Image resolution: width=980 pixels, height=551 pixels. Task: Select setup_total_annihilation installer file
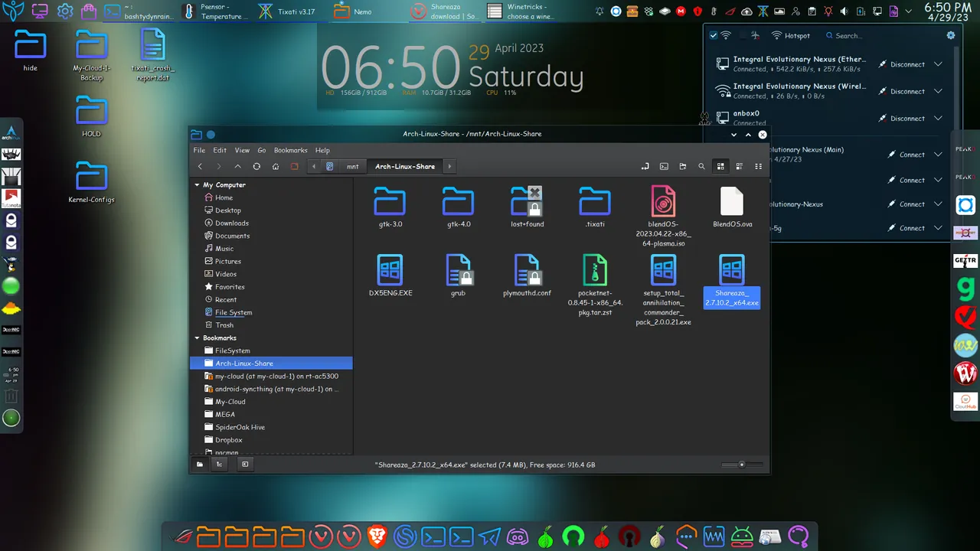click(663, 290)
